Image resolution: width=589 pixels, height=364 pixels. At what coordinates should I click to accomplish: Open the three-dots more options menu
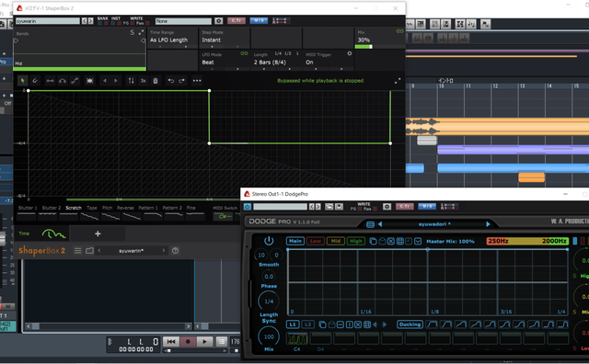(x=197, y=81)
